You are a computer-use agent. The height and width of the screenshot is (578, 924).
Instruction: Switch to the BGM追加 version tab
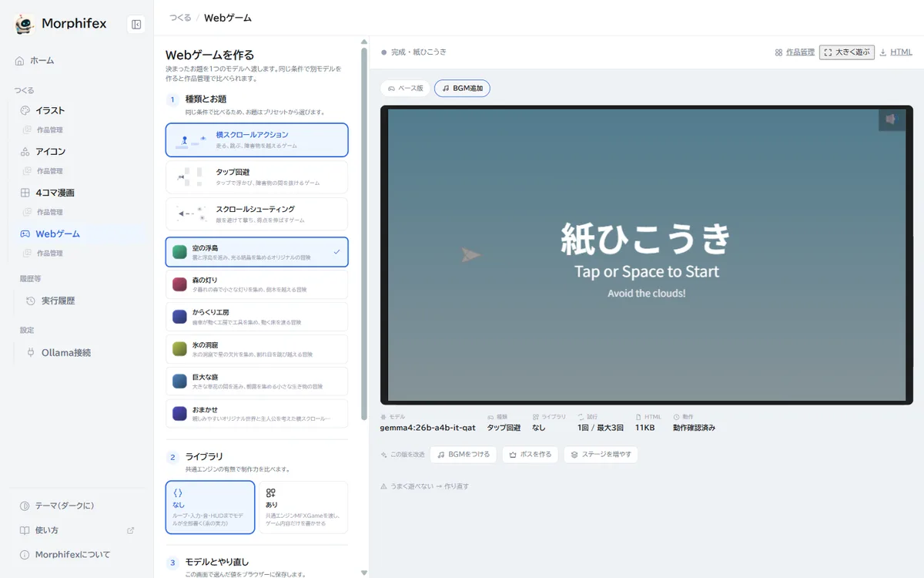(462, 89)
